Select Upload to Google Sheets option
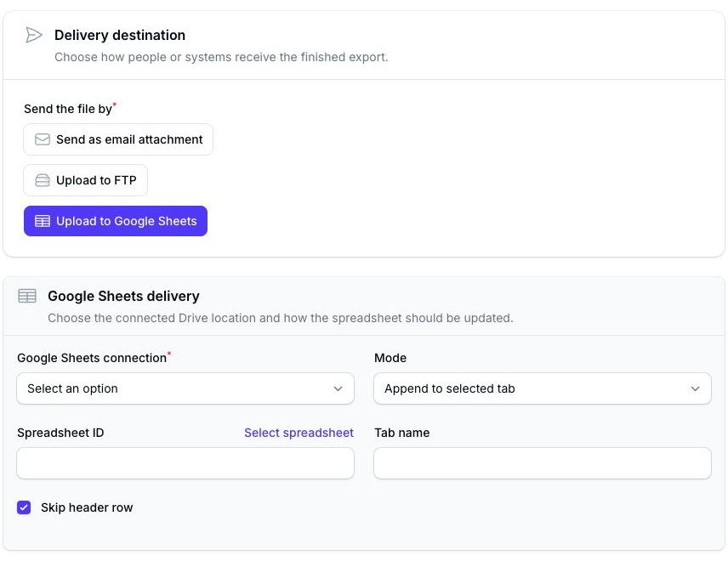 tap(116, 221)
